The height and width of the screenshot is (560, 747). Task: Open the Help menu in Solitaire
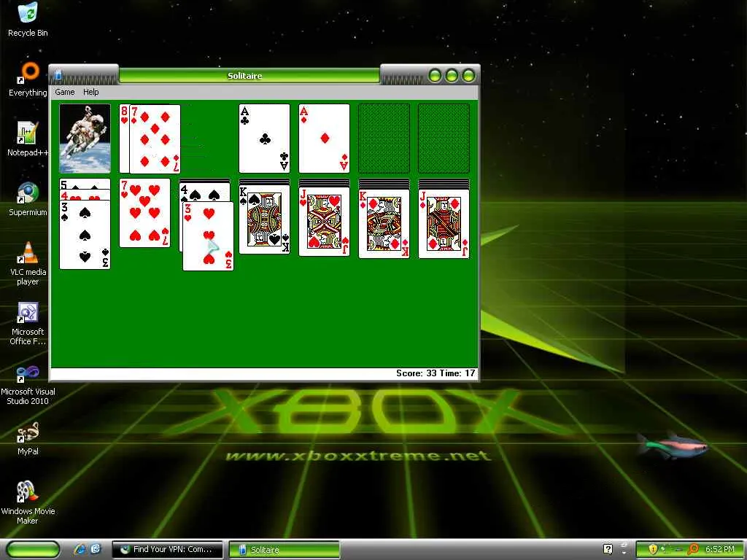coord(91,92)
